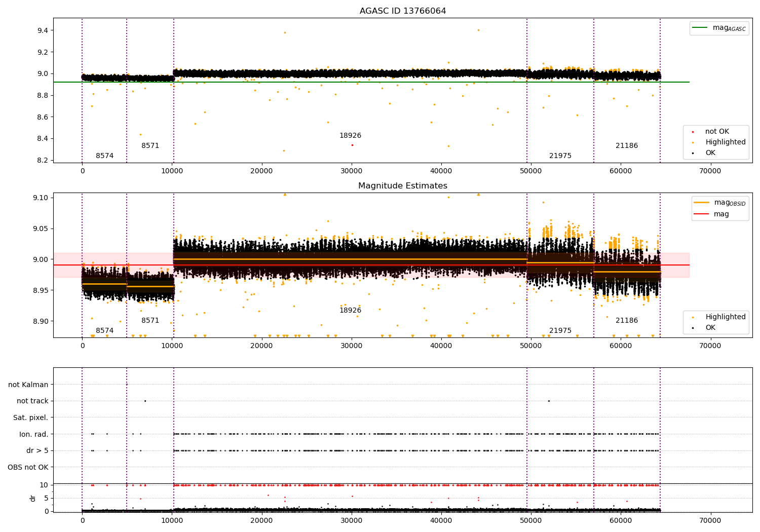Click the 'OBS not OK' axis label
760x532 pixels.
[x=28, y=467]
